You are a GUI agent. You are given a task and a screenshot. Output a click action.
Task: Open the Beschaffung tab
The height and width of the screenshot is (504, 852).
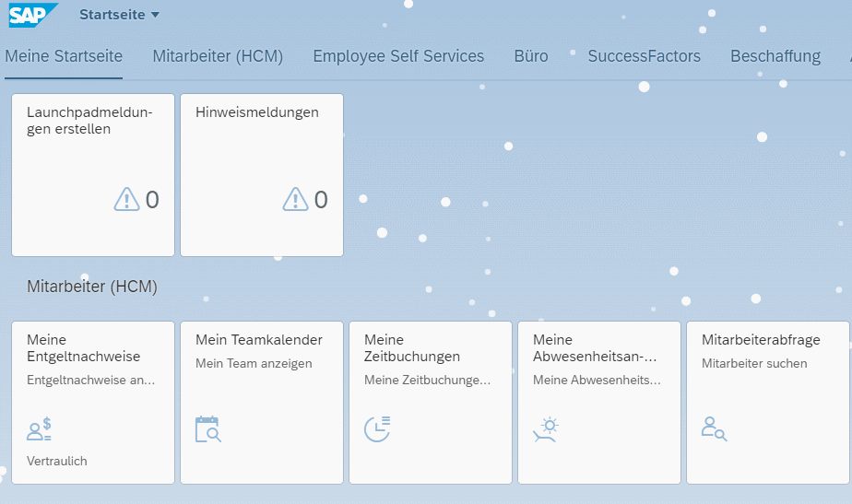(x=775, y=56)
